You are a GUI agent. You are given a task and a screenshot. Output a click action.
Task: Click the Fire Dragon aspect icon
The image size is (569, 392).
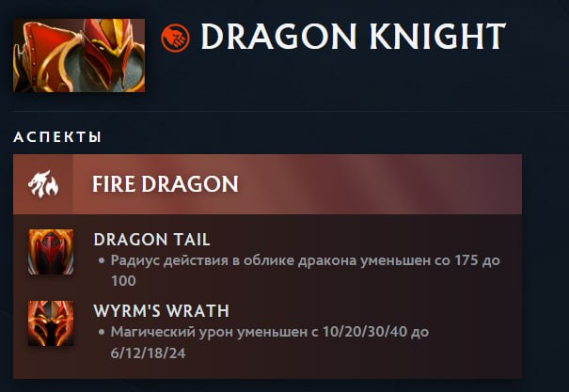(x=43, y=184)
